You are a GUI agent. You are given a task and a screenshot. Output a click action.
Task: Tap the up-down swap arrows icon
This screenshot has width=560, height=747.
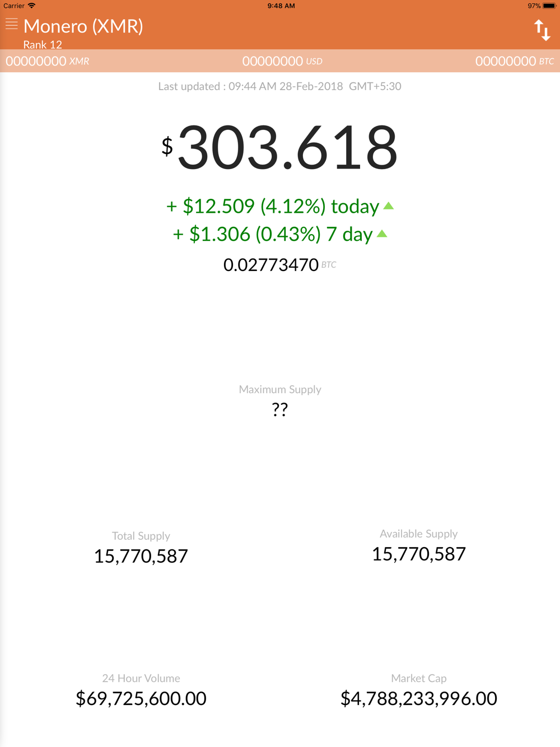542,30
